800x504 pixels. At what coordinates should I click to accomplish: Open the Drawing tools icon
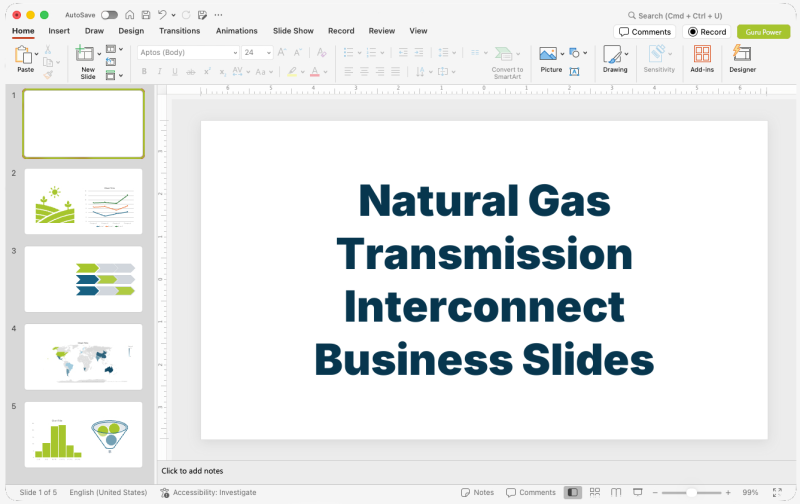pos(612,54)
